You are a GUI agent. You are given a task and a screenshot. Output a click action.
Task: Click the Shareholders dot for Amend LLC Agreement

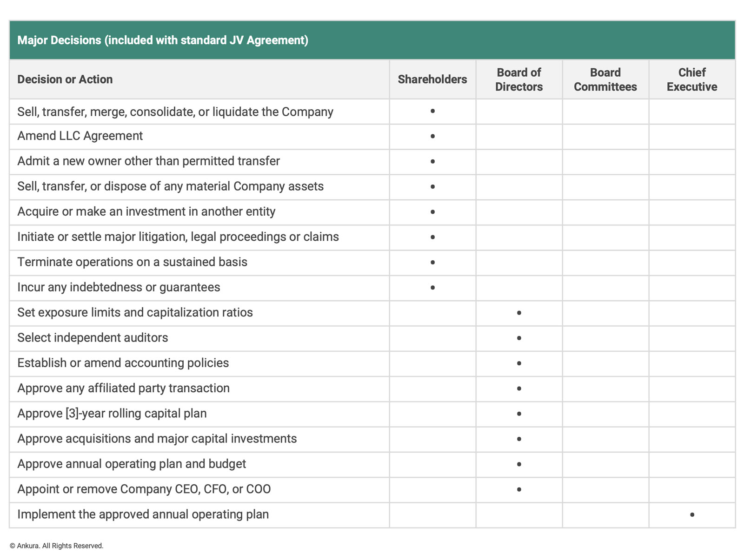click(432, 136)
